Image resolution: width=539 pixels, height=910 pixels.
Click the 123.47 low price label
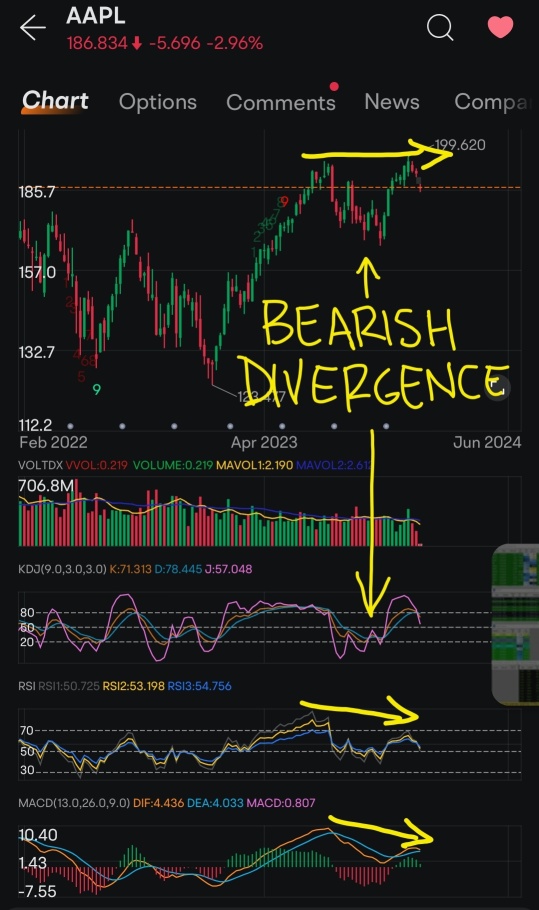click(x=262, y=397)
